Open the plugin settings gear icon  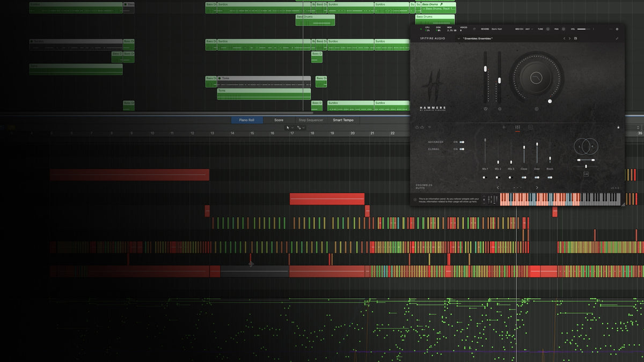pyautogui.click(x=617, y=29)
